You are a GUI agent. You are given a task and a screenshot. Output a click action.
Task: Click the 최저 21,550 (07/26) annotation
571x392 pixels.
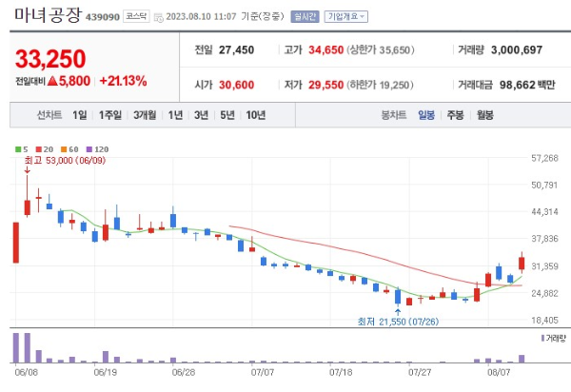pyautogui.click(x=398, y=322)
